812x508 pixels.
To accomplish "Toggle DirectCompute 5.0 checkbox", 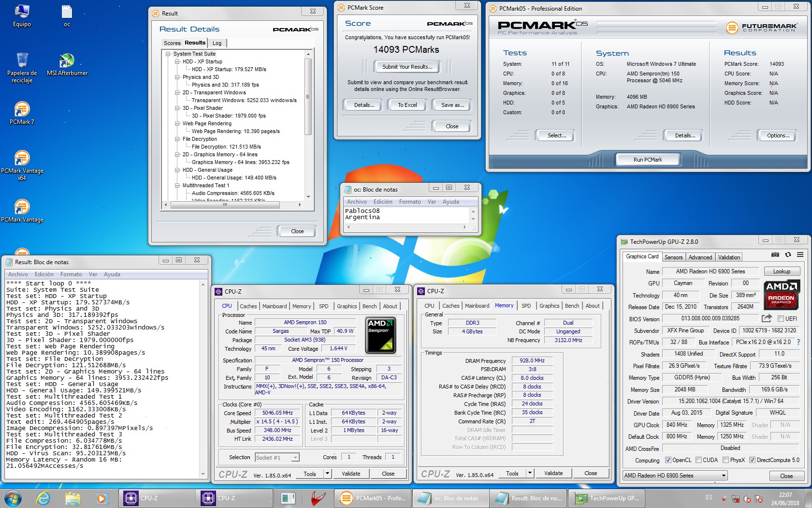I will pyautogui.click(x=752, y=460).
